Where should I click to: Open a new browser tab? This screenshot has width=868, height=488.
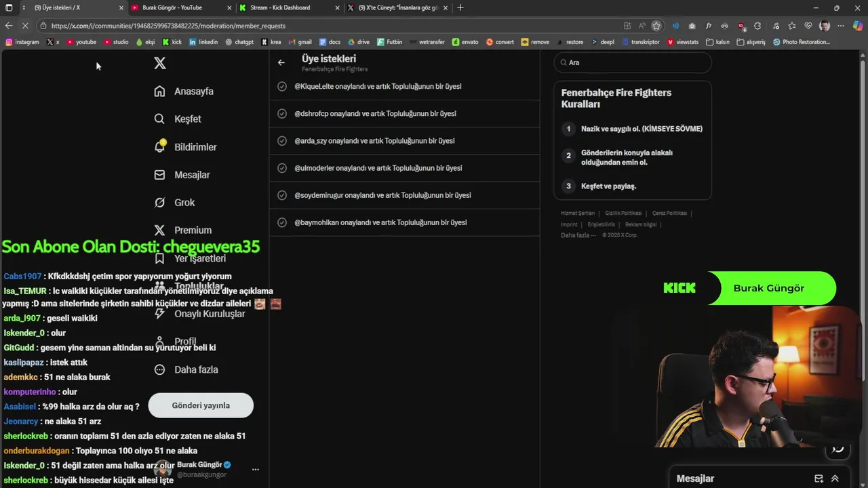point(460,7)
